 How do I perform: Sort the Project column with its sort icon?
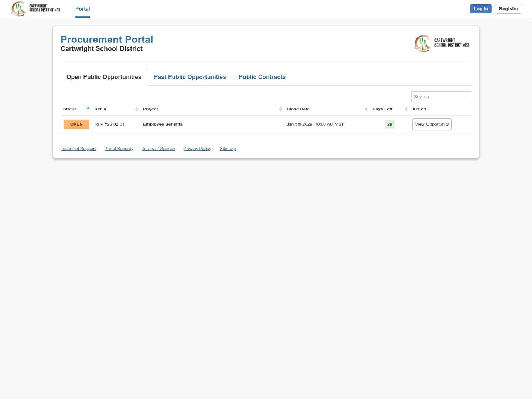pyautogui.click(x=280, y=109)
